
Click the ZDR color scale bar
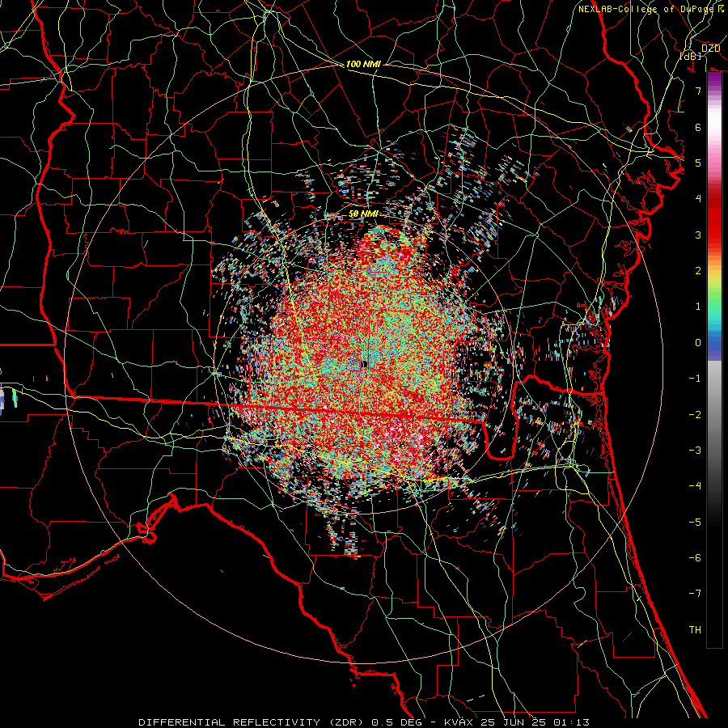(x=714, y=360)
